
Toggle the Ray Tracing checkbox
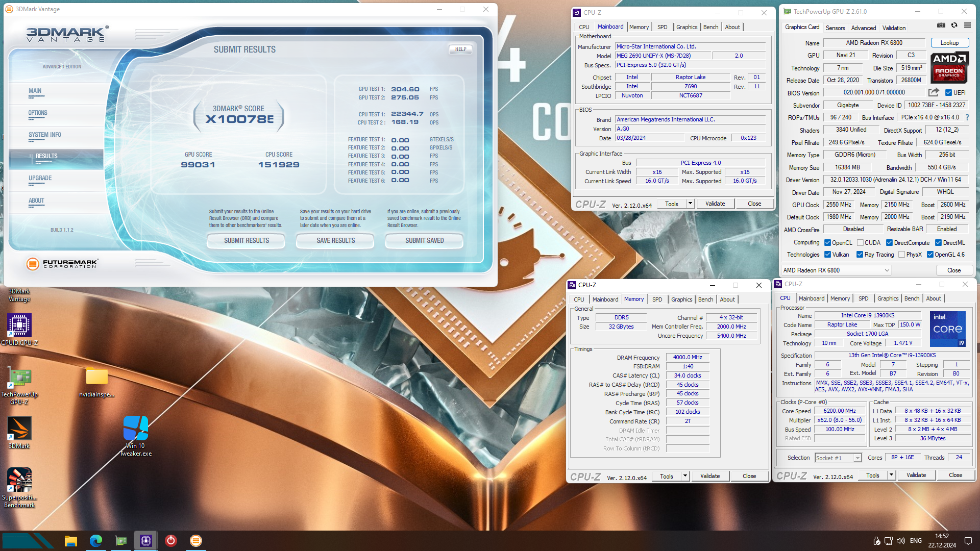point(860,255)
